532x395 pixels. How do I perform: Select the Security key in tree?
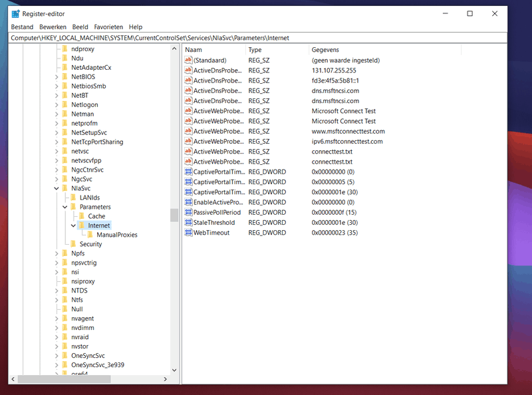coord(90,243)
